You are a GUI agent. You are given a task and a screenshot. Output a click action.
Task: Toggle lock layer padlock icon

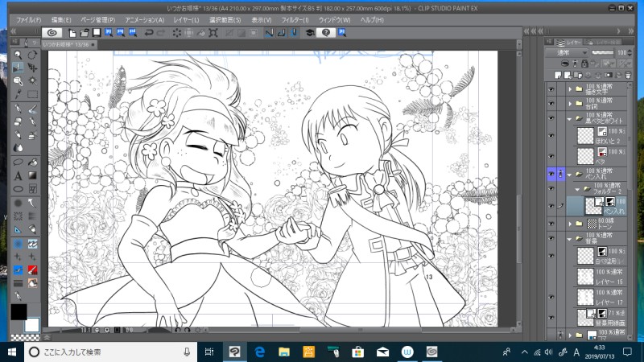tap(584, 64)
